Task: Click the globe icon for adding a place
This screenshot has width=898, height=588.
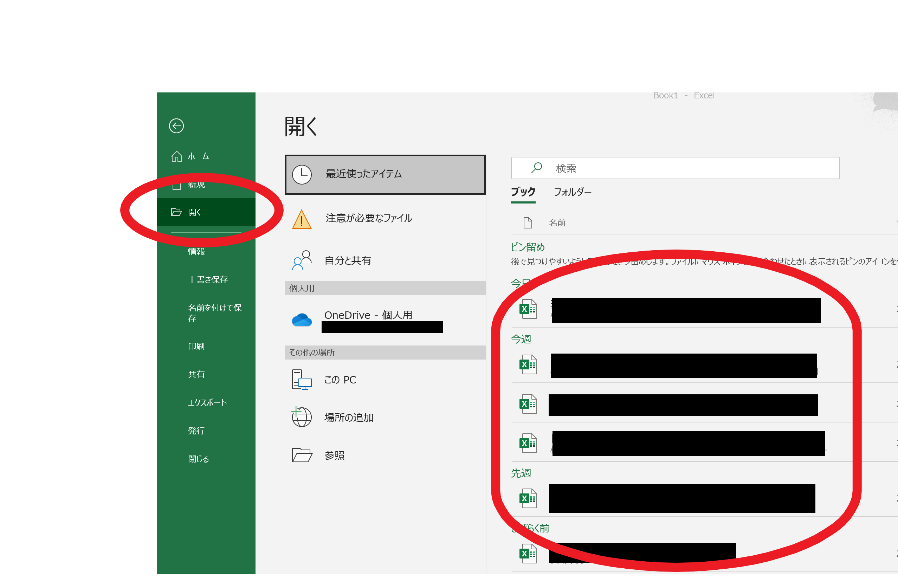Action: pos(301,416)
